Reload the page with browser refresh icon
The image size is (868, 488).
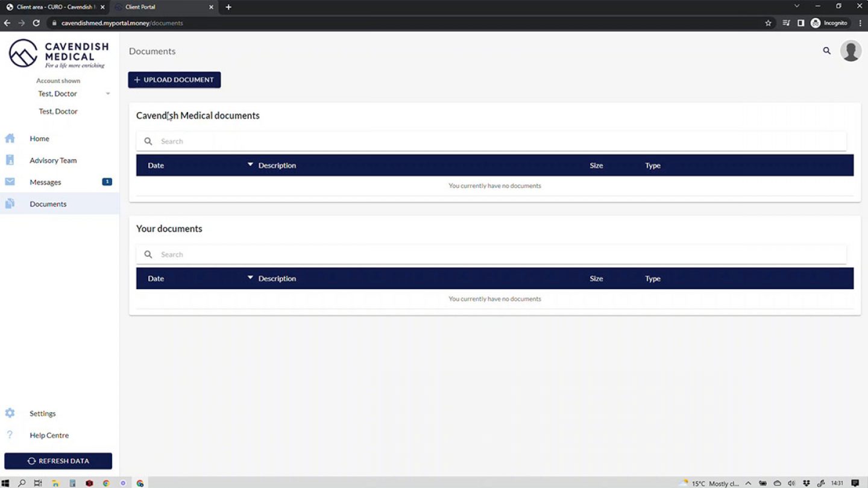36,23
